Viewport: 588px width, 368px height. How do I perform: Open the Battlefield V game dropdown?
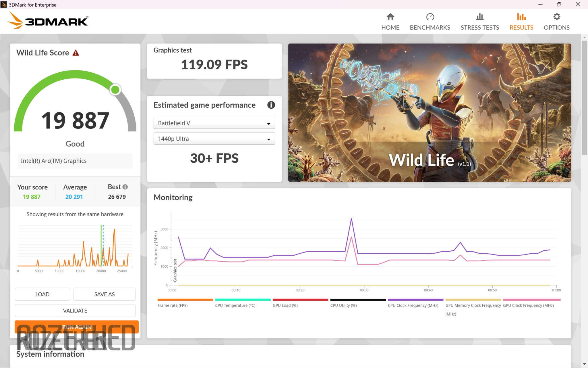click(x=214, y=123)
